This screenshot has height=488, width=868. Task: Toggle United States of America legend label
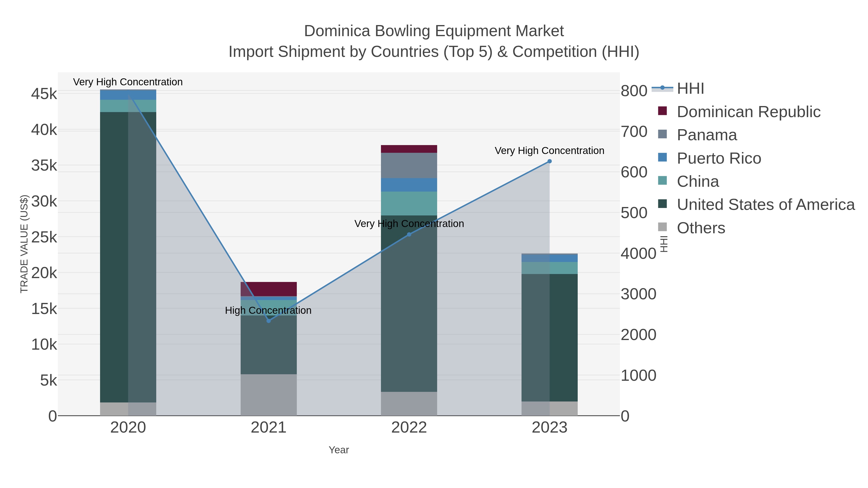[x=766, y=204]
